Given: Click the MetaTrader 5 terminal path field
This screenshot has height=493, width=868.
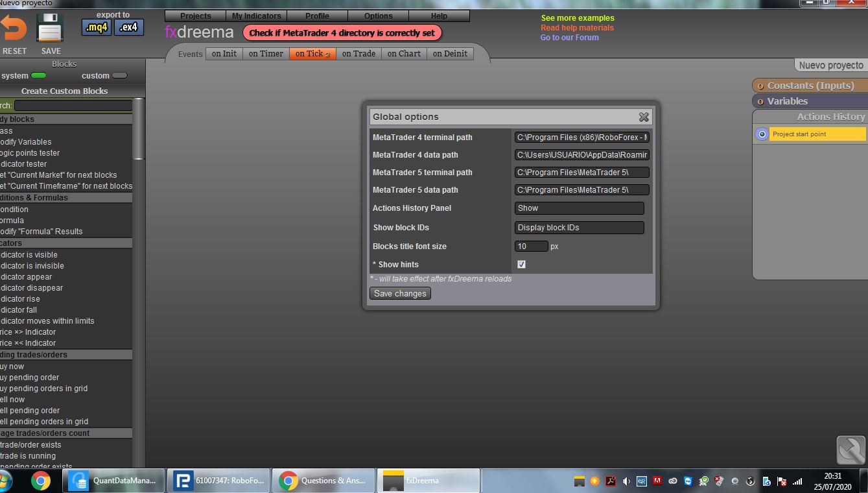Looking at the screenshot, I should [x=582, y=173].
